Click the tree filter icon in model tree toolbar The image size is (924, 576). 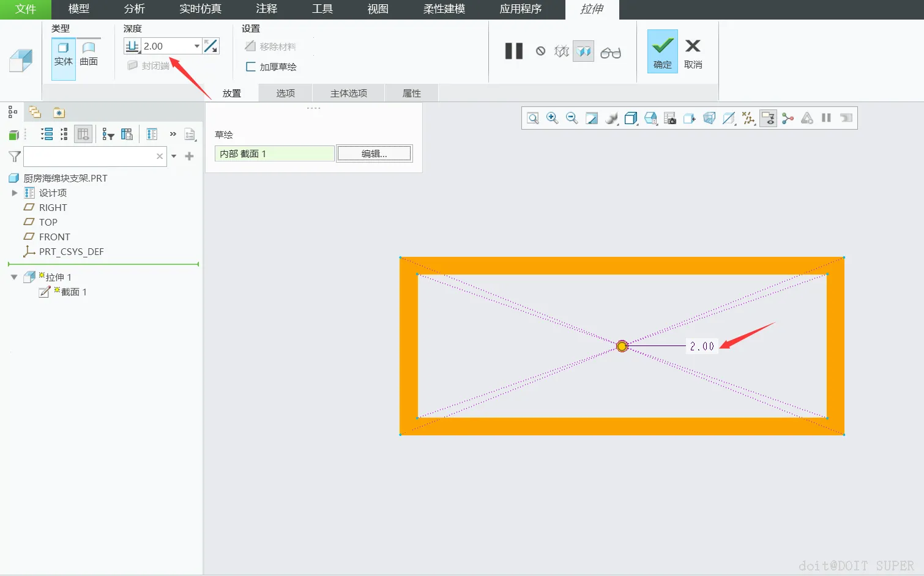[108, 135]
